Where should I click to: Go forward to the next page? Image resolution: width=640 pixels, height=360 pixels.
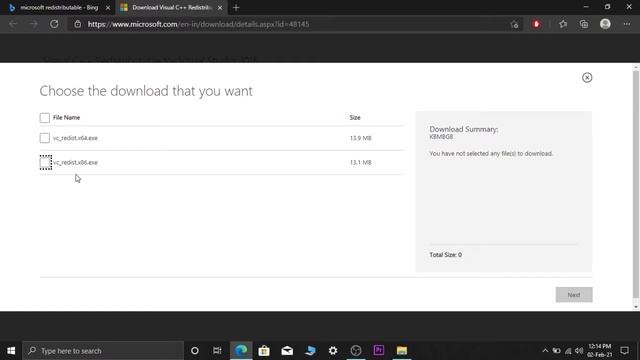[x=33, y=24]
